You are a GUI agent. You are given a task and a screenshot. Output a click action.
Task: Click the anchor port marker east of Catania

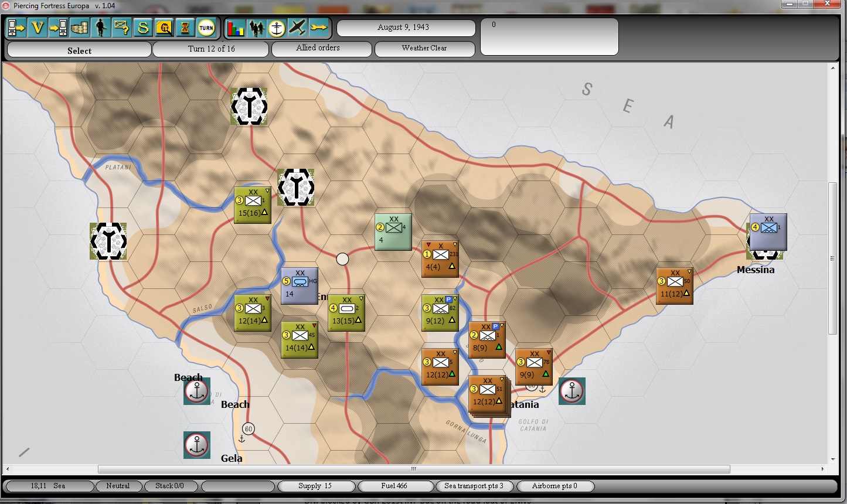[572, 391]
